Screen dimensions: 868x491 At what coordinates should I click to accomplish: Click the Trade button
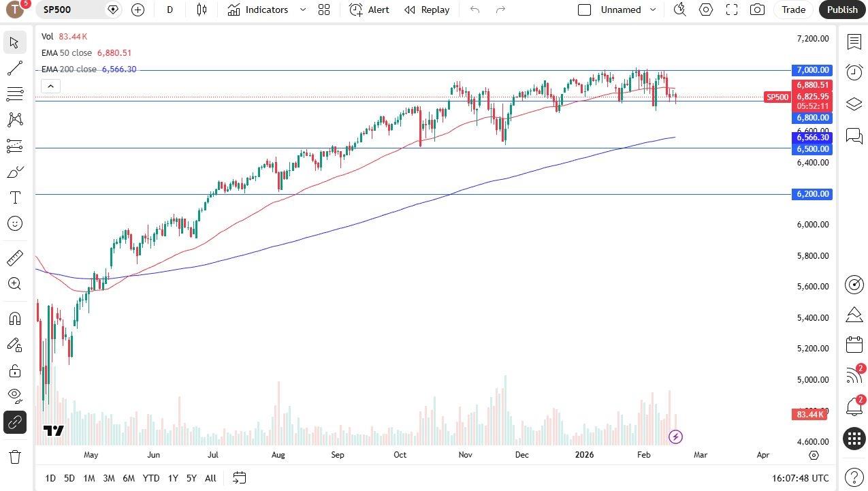click(x=793, y=10)
